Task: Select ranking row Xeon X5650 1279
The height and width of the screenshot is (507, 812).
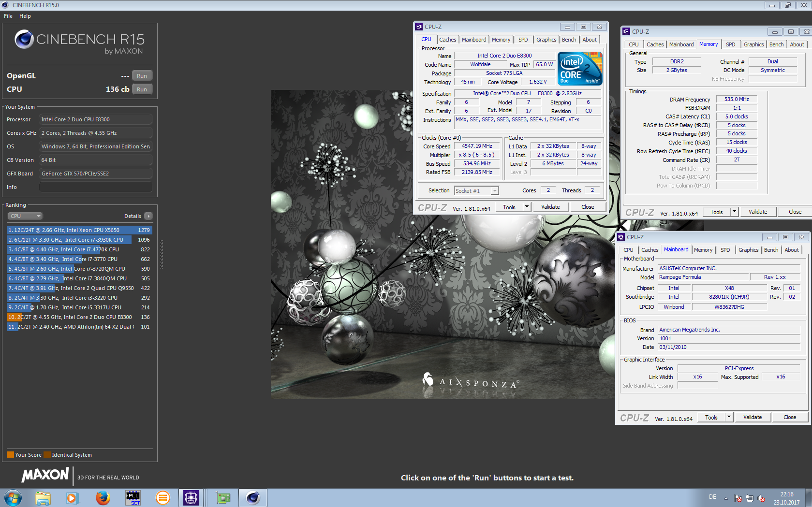Action: 79,230
